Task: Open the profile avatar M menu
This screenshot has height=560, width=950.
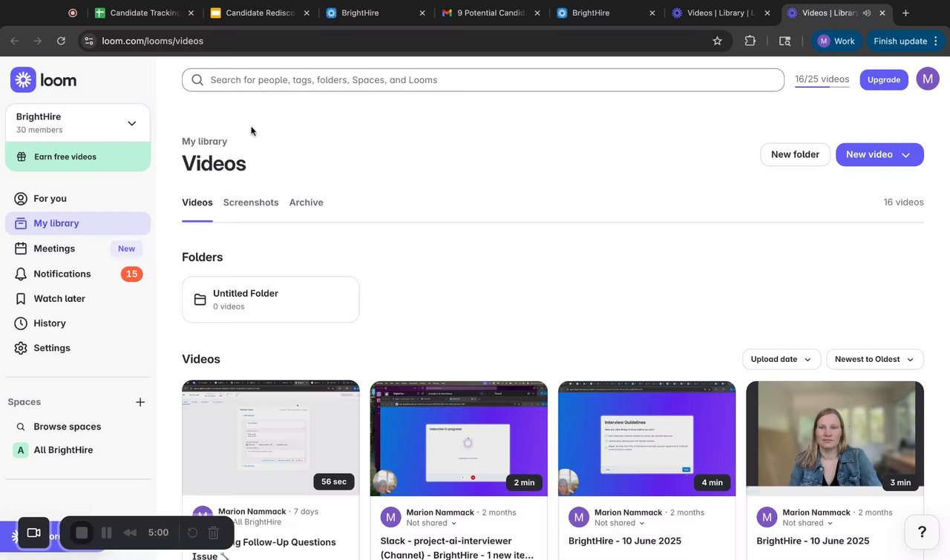Action: (x=928, y=79)
